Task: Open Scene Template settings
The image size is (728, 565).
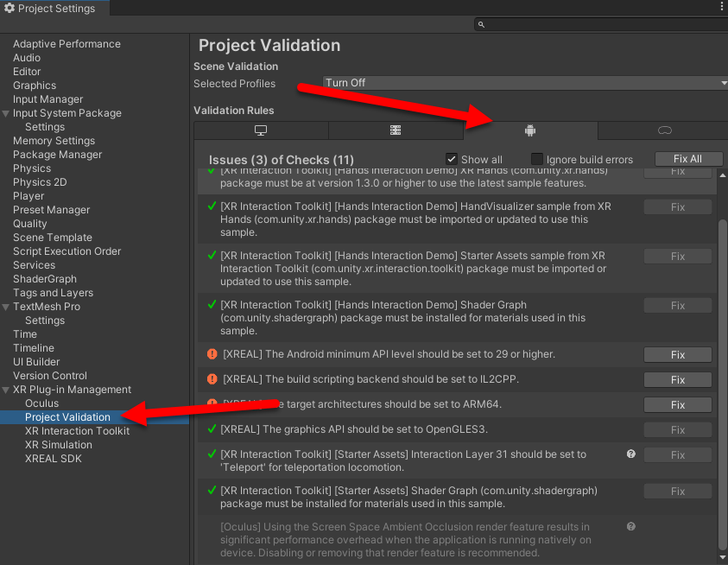Action: [x=53, y=238]
